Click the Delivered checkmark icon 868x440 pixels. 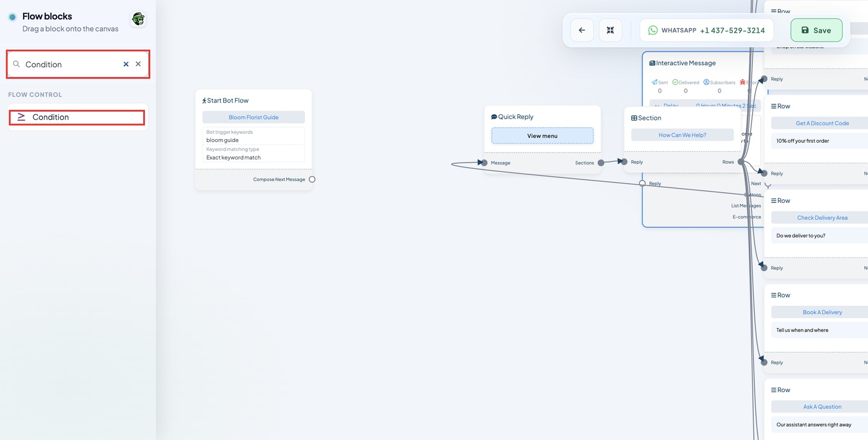click(x=675, y=82)
